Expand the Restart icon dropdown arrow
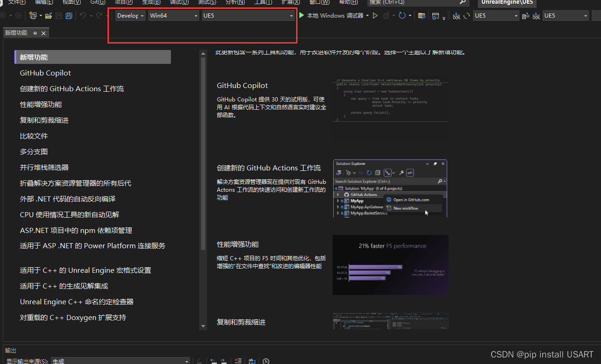Viewport: 601px width, 364px height. (410, 16)
